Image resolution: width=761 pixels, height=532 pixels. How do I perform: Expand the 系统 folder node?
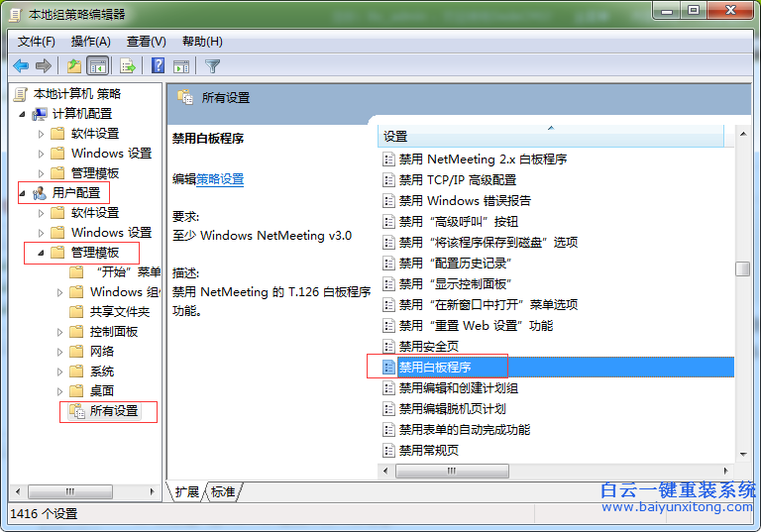click(x=59, y=372)
